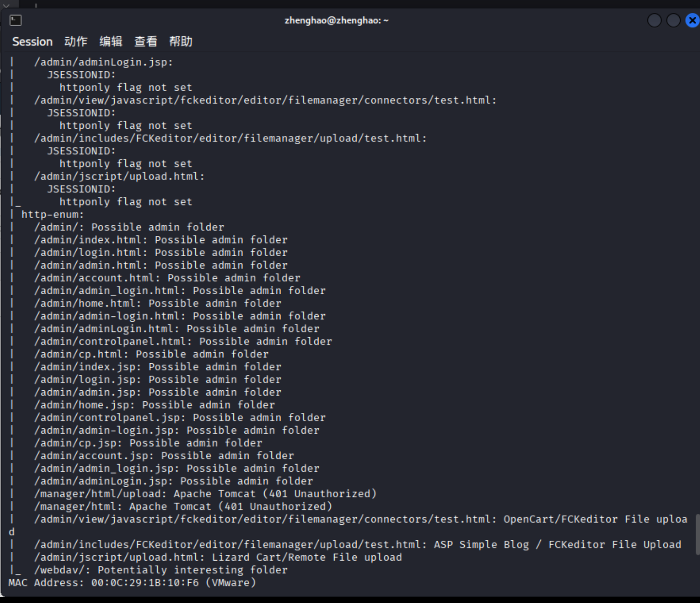Click the /manager/html/upload Apache Tomcat line

point(205,494)
